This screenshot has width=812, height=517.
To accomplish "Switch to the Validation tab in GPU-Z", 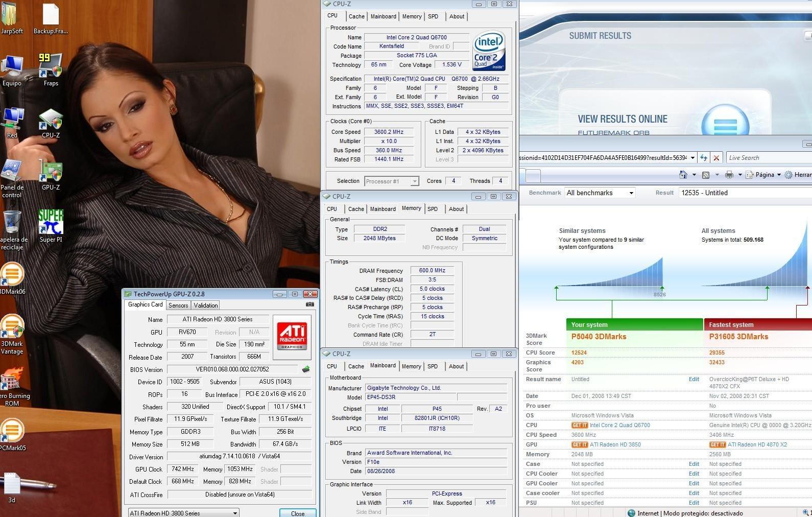I will point(206,306).
